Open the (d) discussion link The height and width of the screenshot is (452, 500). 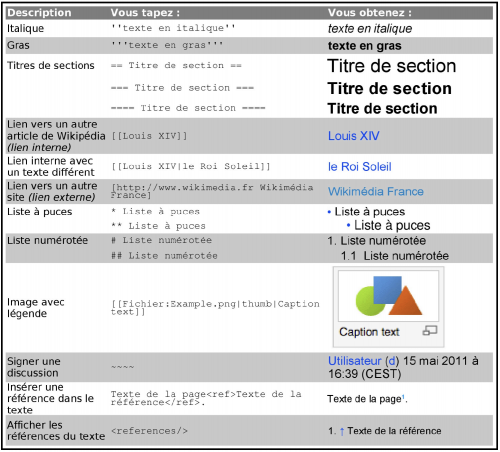[392, 361]
